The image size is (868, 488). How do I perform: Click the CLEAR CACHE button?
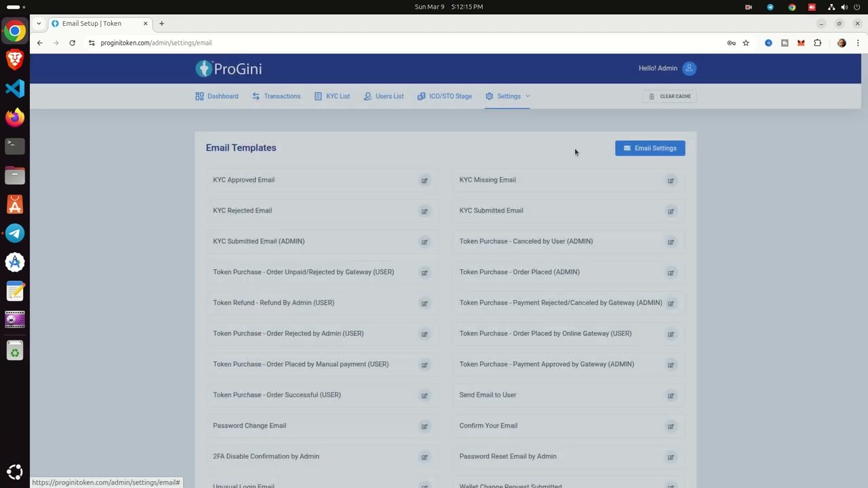pyautogui.click(x=669, y=96)
